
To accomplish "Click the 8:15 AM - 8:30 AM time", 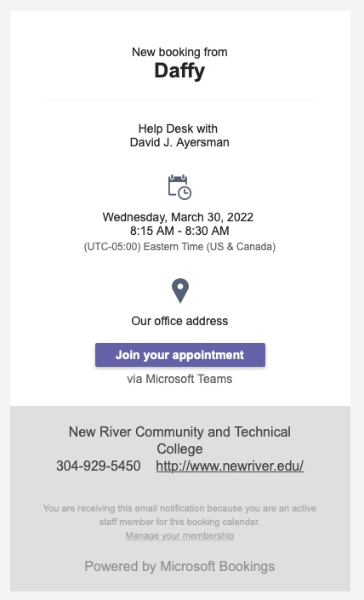I will point(179,231).
